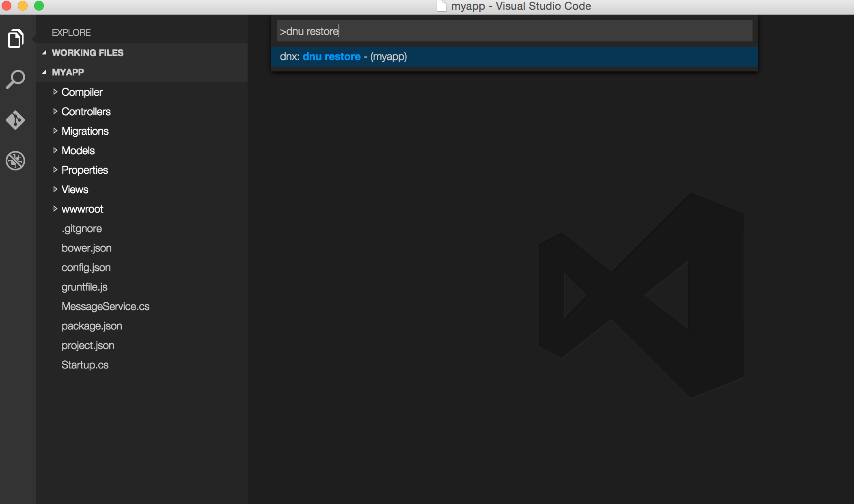The image size is (854, 504).
Task: Expand the Views folder arrow
Action: click(x=55, y=190)
